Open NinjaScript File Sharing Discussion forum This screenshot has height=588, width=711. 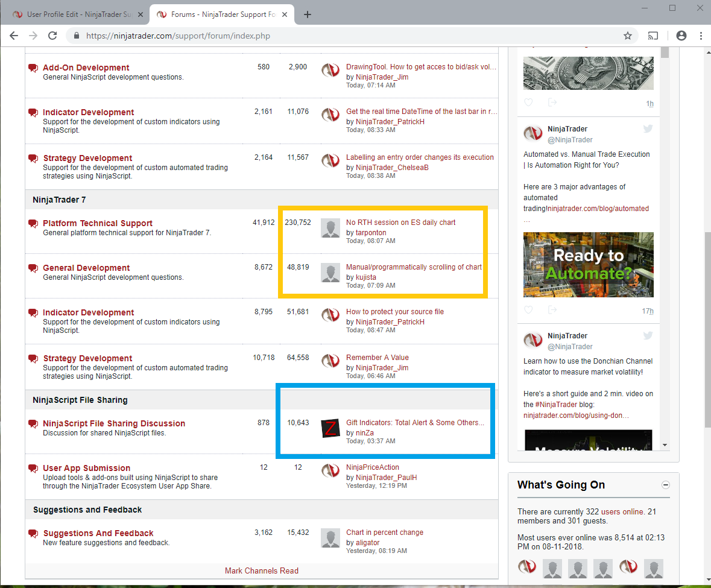(114, 423)
